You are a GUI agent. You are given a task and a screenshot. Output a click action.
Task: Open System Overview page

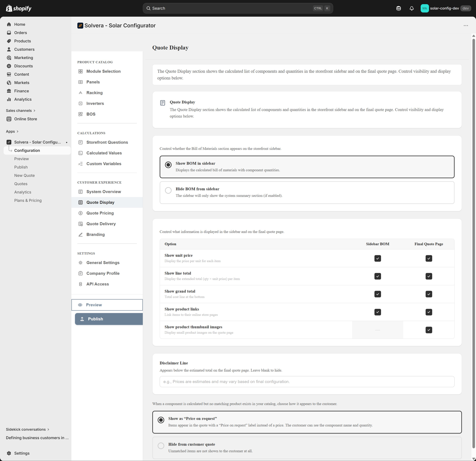[107, 192]
